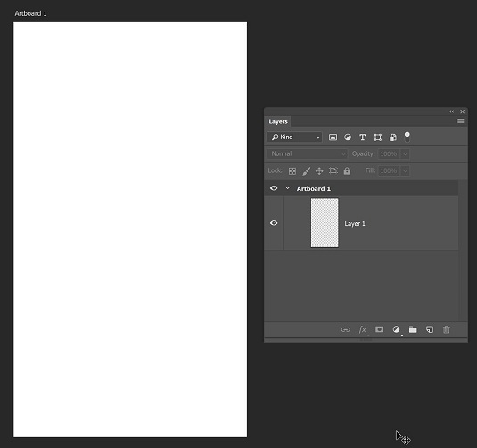Lock transparent pixels icon
Screen dimensions: 477x448
[292, 171]
